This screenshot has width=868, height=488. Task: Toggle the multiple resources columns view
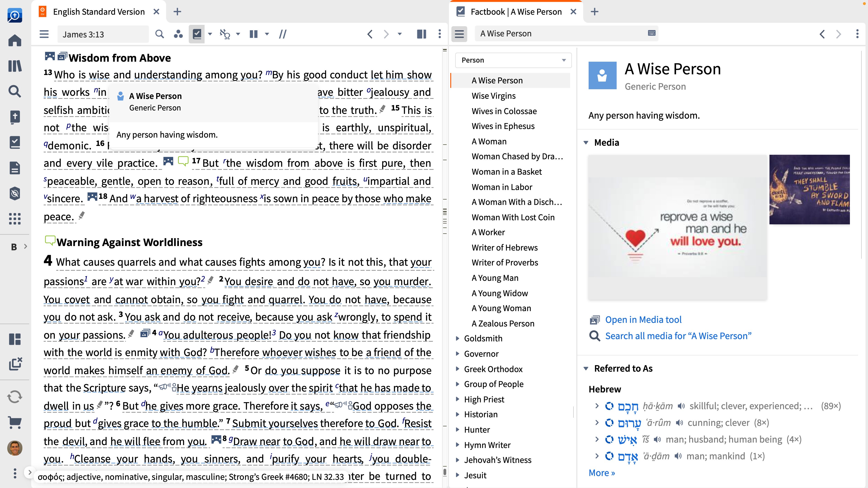[254, 34]
